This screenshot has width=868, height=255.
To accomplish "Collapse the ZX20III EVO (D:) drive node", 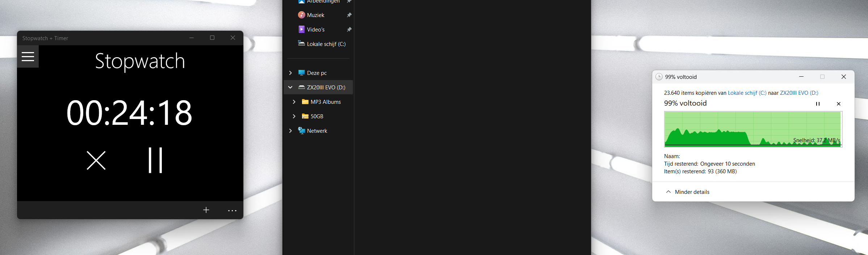I will point(290,87).
